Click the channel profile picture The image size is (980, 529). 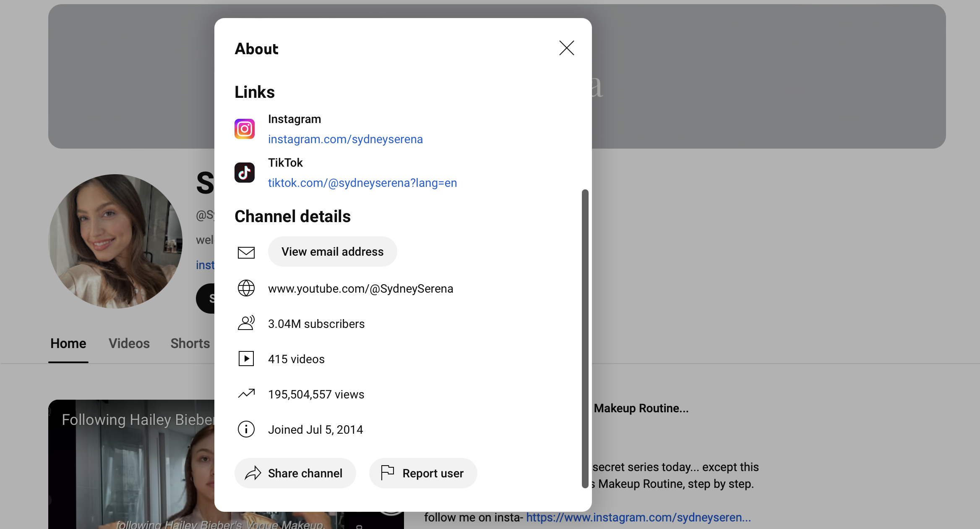(115, 241)
